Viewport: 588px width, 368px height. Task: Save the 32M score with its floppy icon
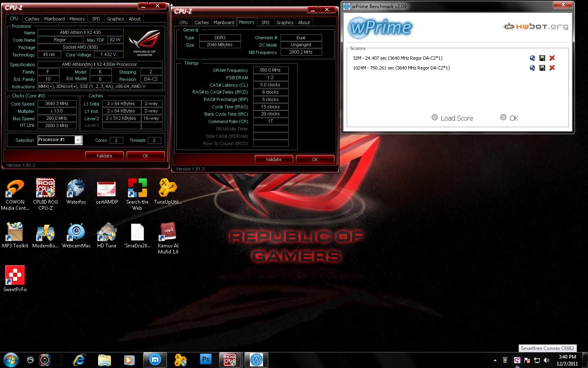pos(542,58)
